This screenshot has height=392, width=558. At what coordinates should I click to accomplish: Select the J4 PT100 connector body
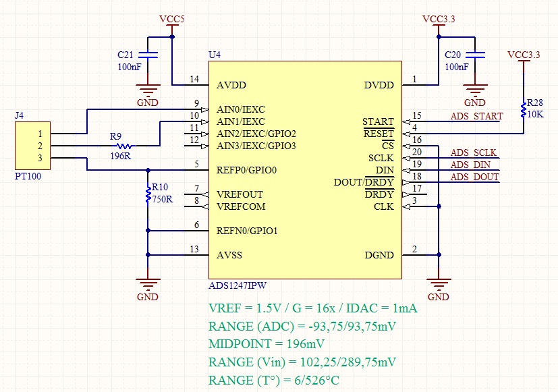pos(33,146)
